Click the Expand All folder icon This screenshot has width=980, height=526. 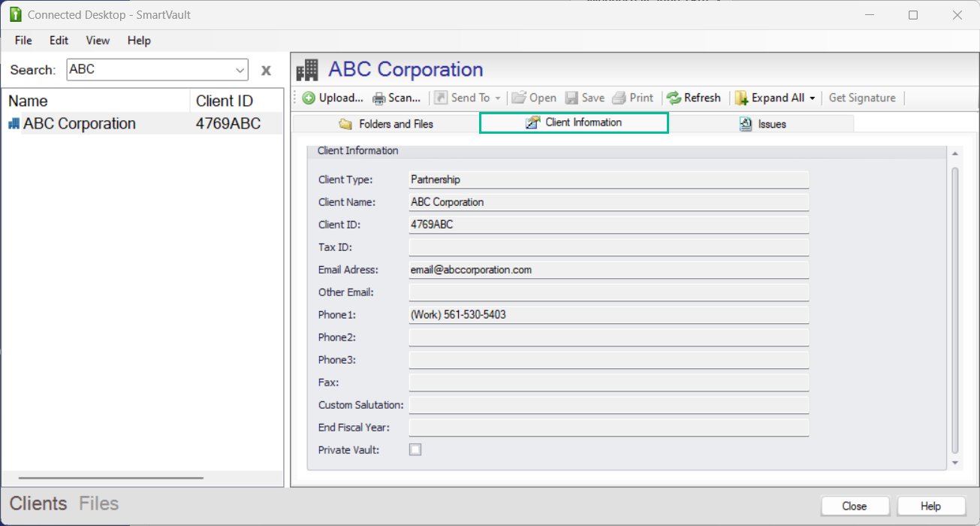pos(741,98)
